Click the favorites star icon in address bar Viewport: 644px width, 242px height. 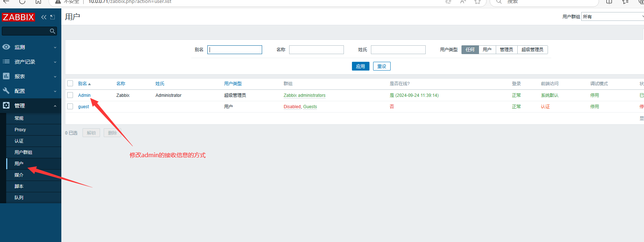click(x=478, y=1)
